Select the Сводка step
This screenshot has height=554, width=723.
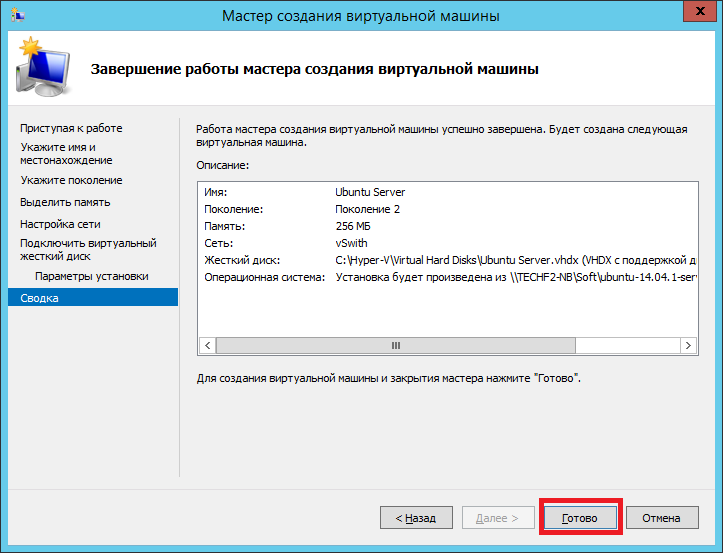tap(93, 298)
